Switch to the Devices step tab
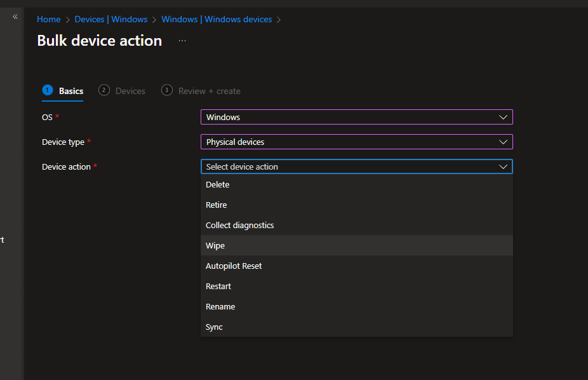 click(122, 91)
